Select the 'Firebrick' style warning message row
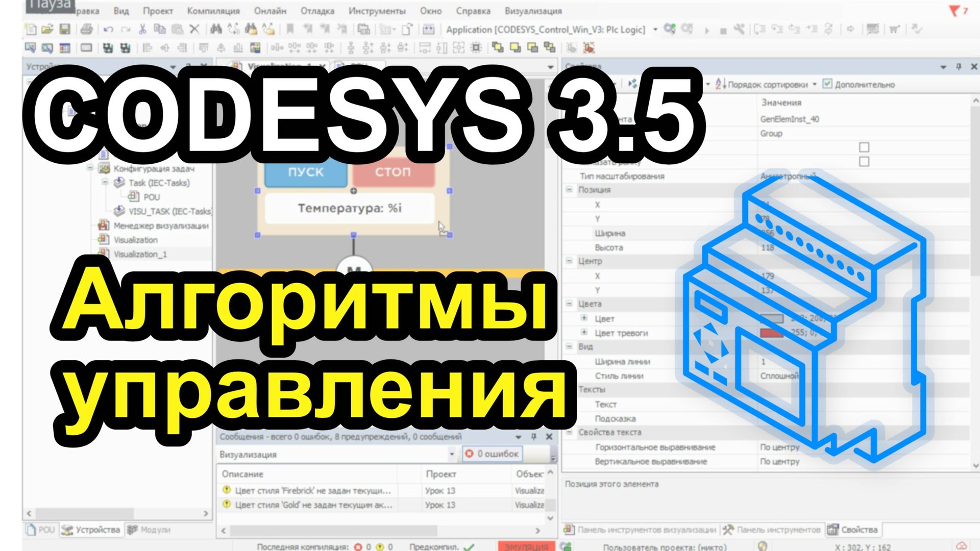This screenshot has height=551, width=980. click(380, 490)
